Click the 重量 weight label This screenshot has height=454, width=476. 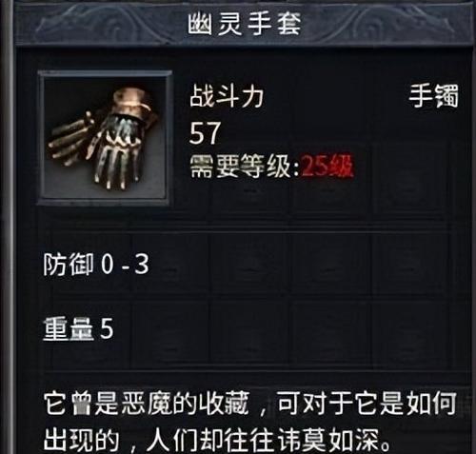tap(69, 328)
